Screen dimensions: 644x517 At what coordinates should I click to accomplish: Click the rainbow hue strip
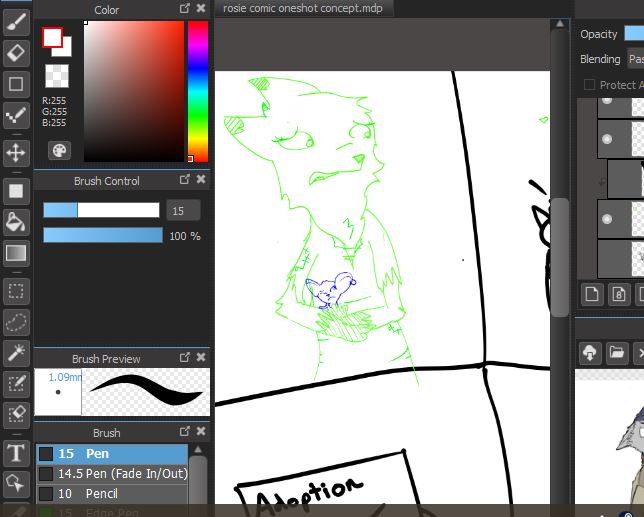click(197, 90)
